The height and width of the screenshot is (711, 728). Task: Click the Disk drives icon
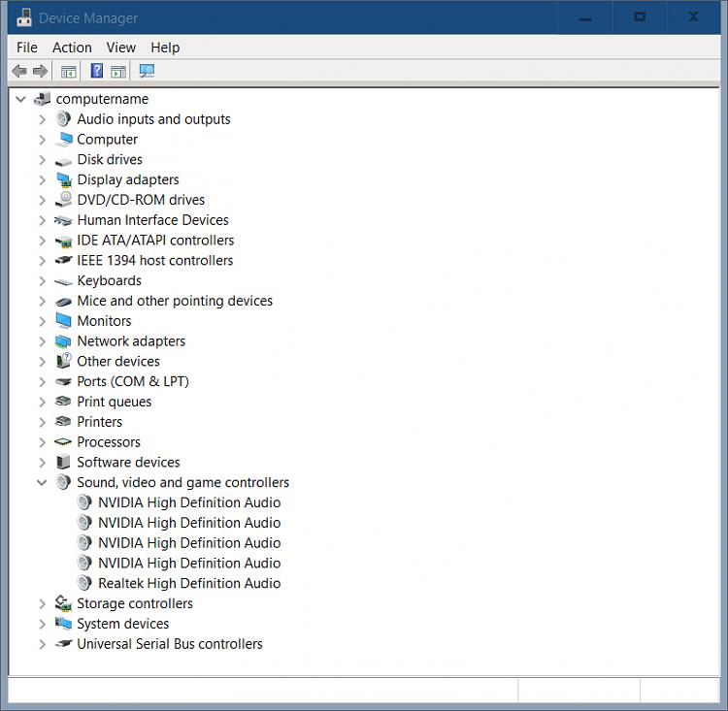pos(63,161)
